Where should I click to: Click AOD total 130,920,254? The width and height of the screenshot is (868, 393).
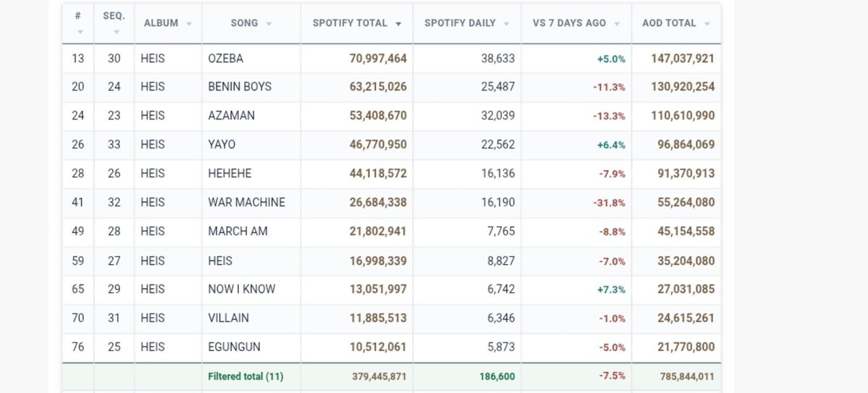(x=683, y=87)
